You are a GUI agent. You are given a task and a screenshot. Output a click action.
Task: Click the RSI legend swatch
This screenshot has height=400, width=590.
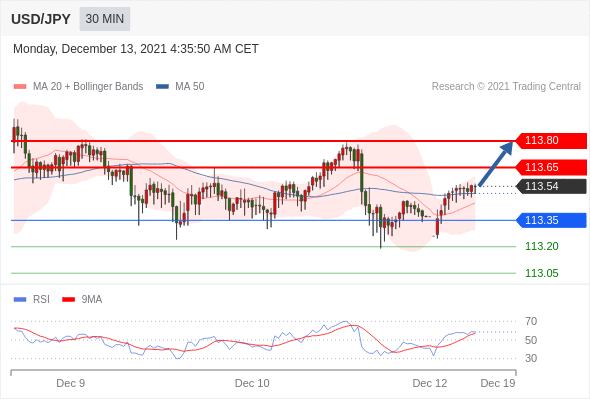pos(20,300)
